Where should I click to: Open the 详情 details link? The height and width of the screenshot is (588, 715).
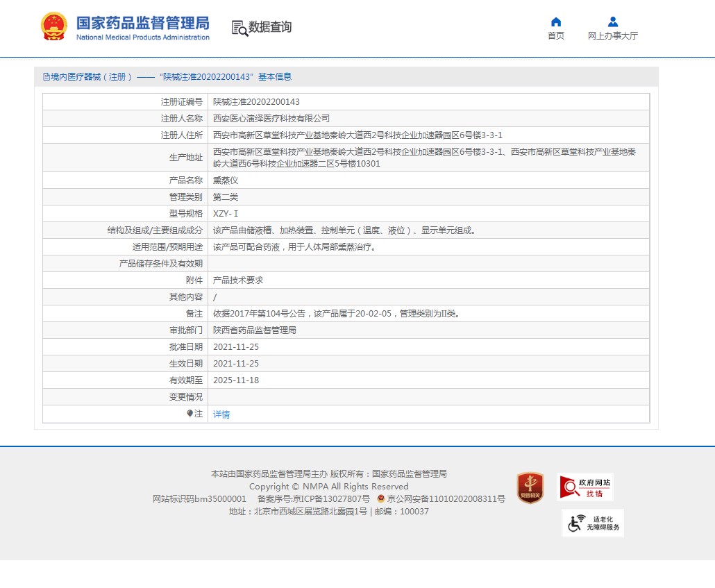click(221, 414)
